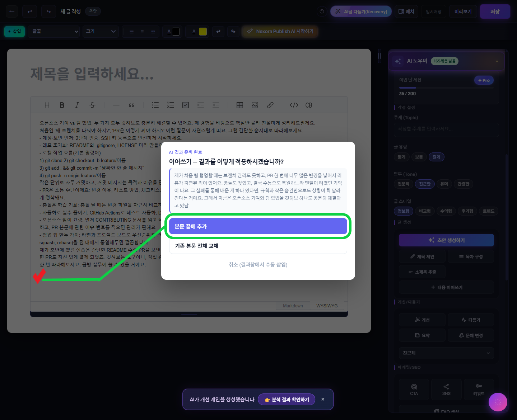Screen dimensions: 517x420
Task: Open the 크기 size dropdown
Action: (x=101, y=32)
